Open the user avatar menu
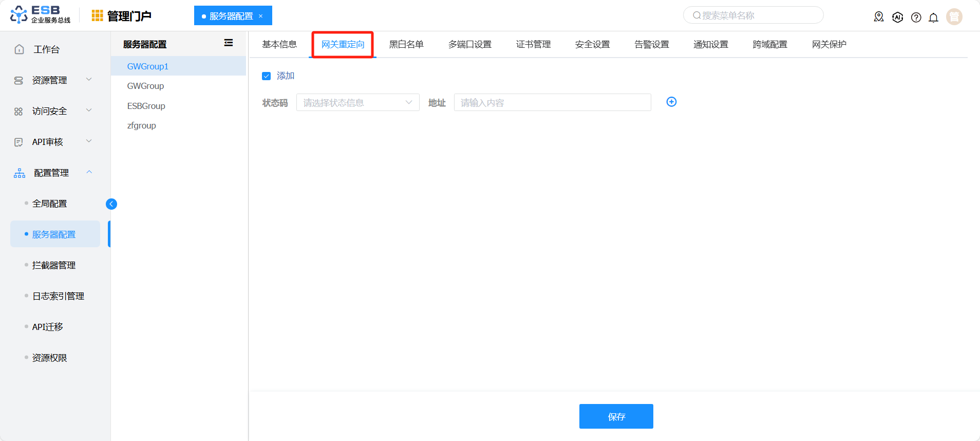The image size is (980, 441). [954, 17]
